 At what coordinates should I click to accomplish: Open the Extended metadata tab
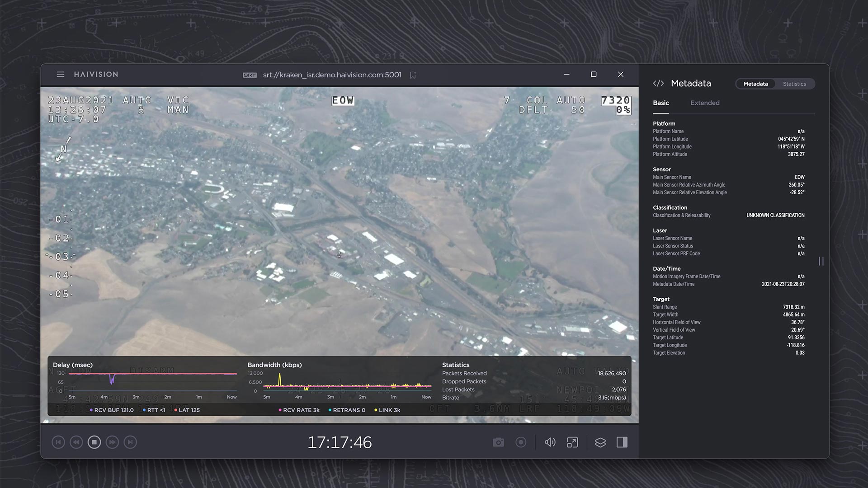(704, 103)
